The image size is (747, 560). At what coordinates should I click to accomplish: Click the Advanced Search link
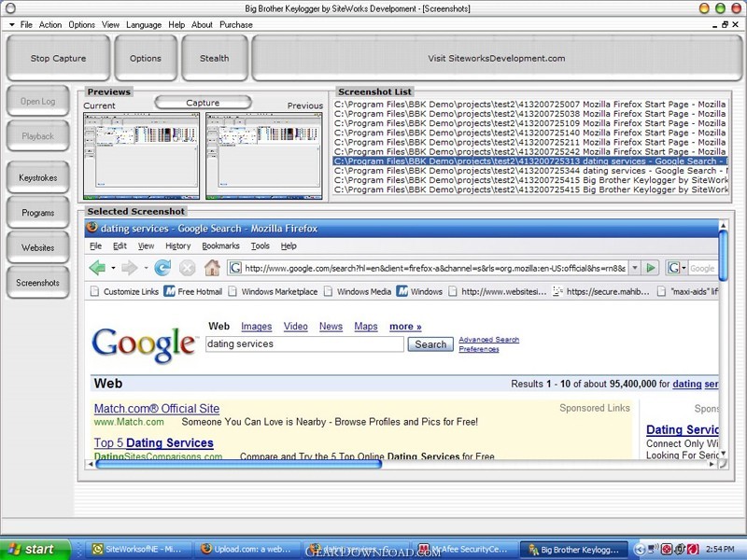tap(488, 340)
